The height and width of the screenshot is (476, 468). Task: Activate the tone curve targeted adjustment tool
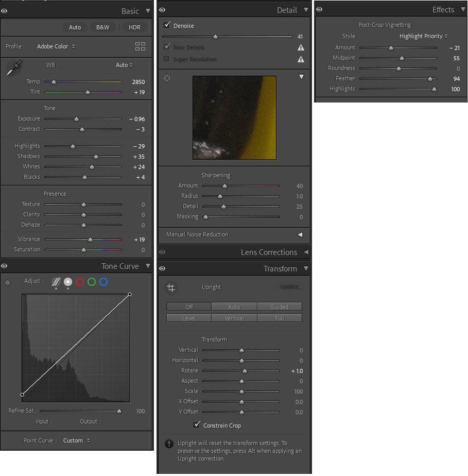coord(8,283)
